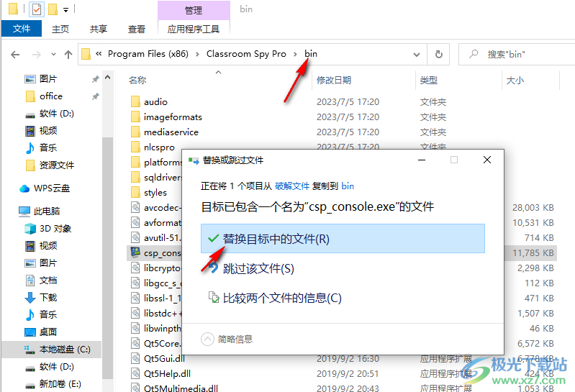Sort files by 修改日期 column
Screen dimensions: 575x392
[x=334, y=81]
